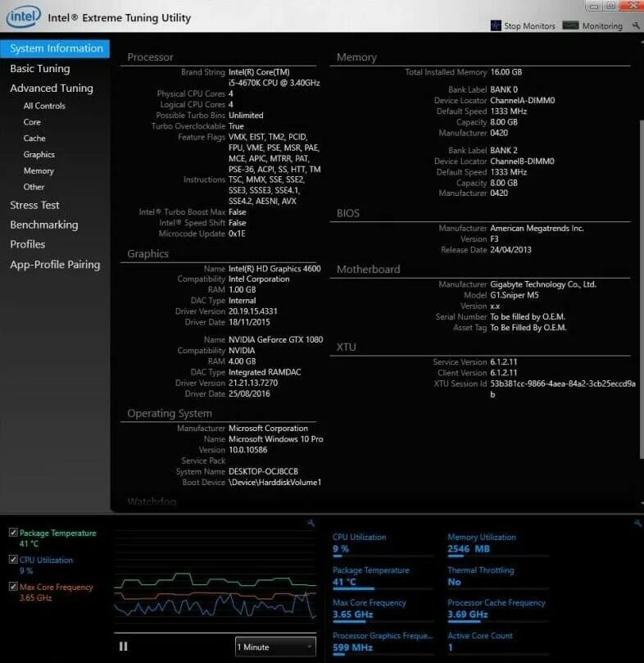This screenshot has height=663, width=644.
Task: Click BIOS release date '24/04/2013'
Action: pyautogui.click(x=510, y=250)
